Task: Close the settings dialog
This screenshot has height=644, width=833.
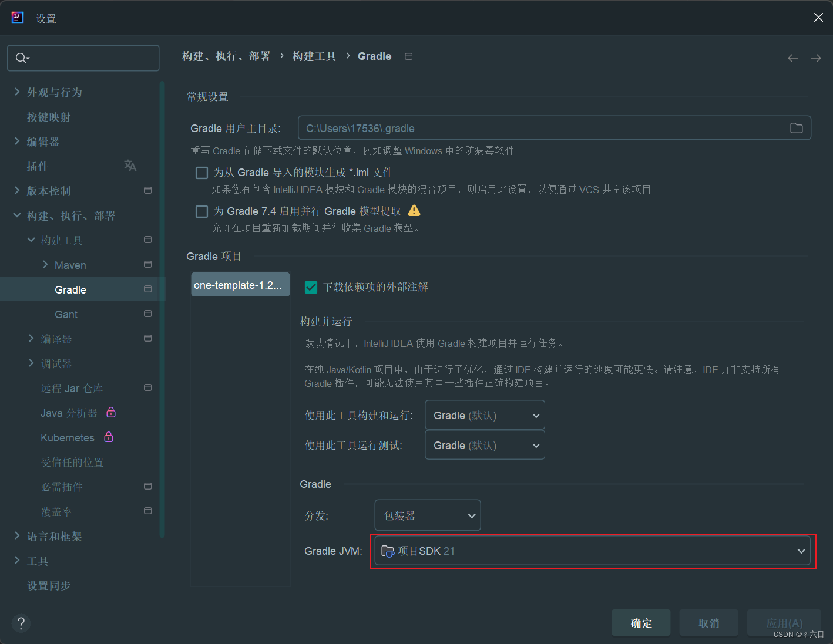Action: click(x=818, y=18)
